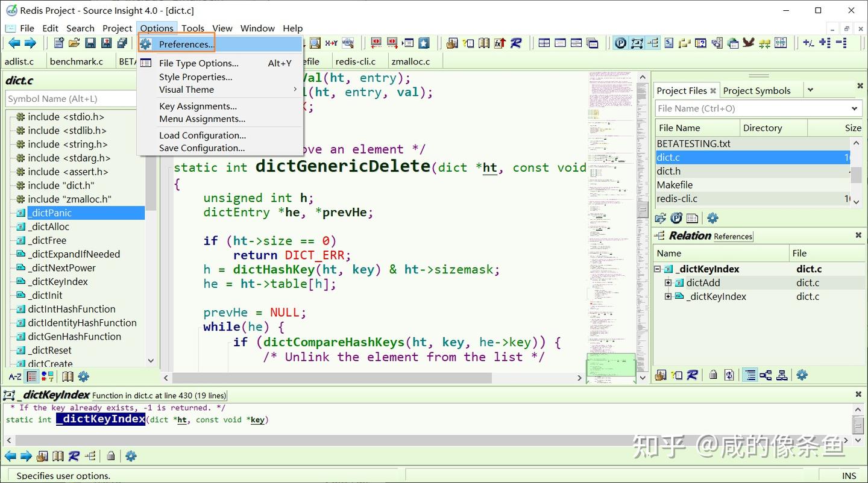This screenshot has width=868, height=483.
Task: Click the circled P Project Window icon
Action: 620,43
